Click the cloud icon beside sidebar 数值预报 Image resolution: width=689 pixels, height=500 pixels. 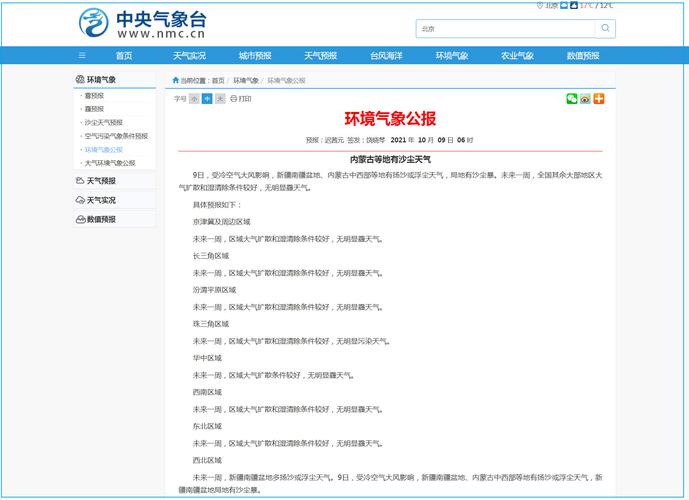point(80,219)
